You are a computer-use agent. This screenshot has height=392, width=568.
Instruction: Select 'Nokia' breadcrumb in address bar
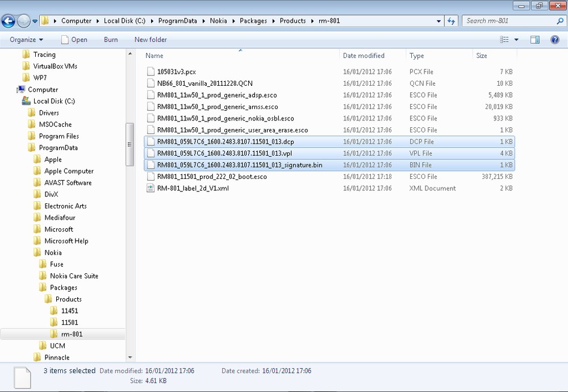point(219,20)
